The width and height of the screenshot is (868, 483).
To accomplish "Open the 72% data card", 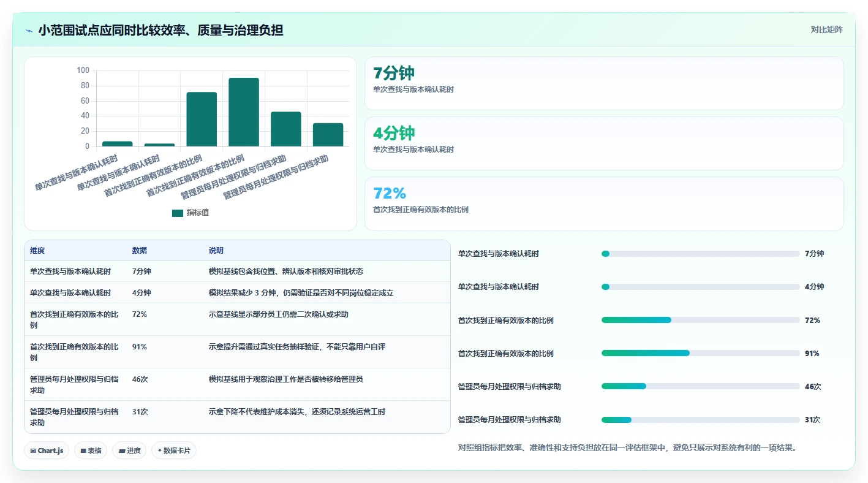I will pyautogui.click(x=604, y=203).
